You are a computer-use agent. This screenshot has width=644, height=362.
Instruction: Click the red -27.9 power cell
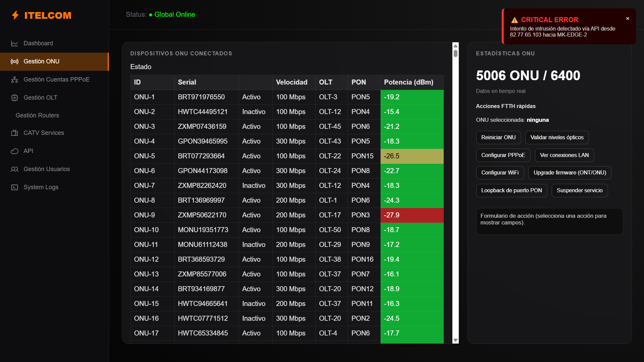coord(412,215)
